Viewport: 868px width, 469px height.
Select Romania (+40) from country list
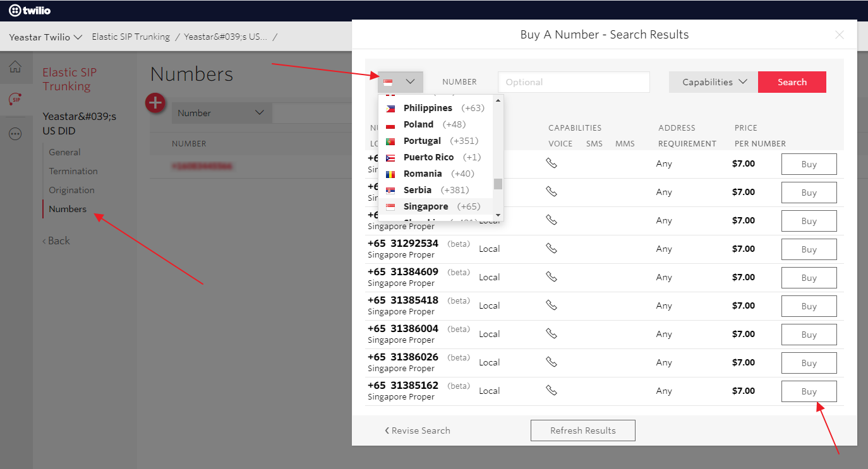435,174
